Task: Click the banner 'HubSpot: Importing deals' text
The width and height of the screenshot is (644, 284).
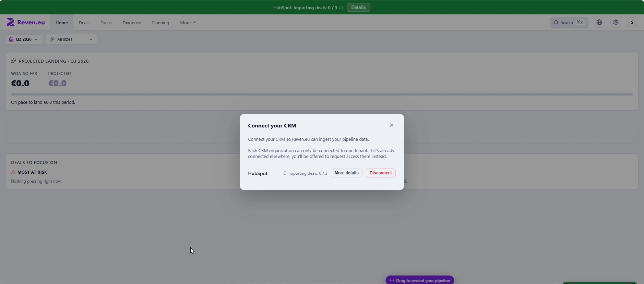Action: coord(305,8)
